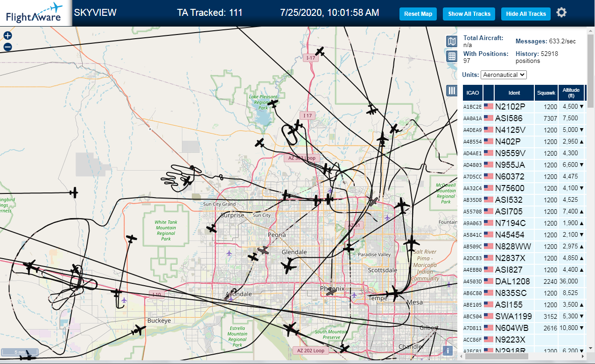Select the gray aircraft over Phoenix label
595x364 pixels.
pyautogui.click(x=331, y=291)
